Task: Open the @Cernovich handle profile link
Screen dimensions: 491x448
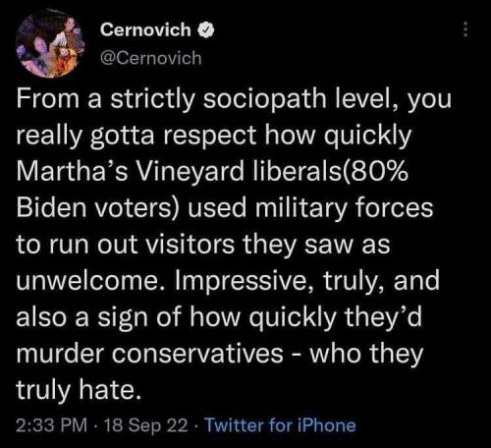Action: pyautogui.click(x=151, y=58)
